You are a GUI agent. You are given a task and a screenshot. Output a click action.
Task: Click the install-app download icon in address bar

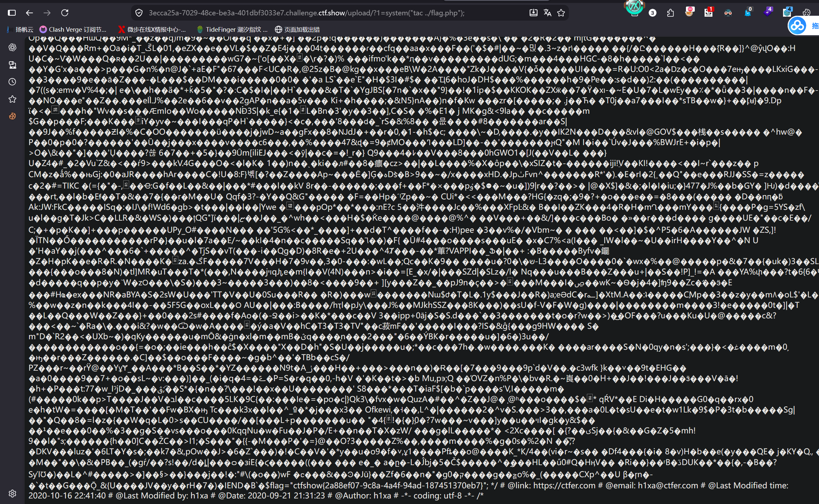pyautogui.click(x=533, y=13)
